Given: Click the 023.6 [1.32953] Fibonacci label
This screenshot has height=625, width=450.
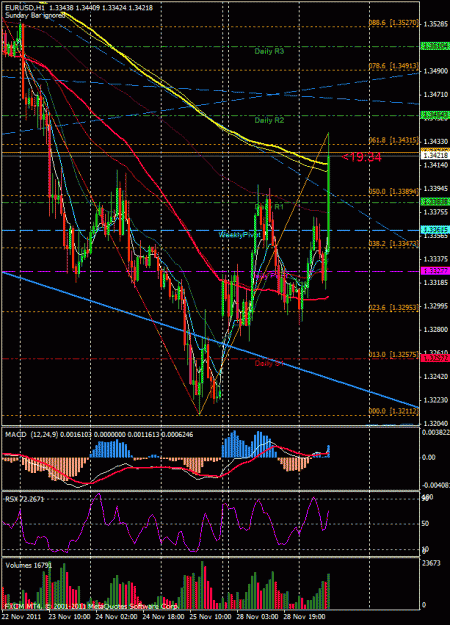Looking at the screenshot, I should [393, 307].
